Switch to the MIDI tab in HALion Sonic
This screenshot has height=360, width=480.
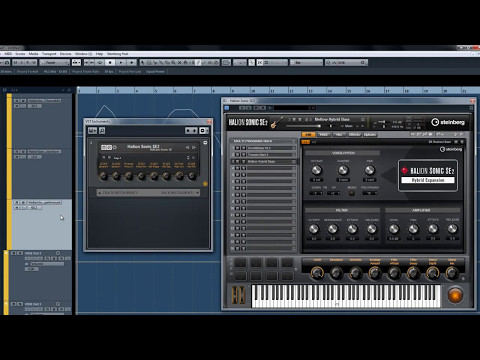point(323,134)
